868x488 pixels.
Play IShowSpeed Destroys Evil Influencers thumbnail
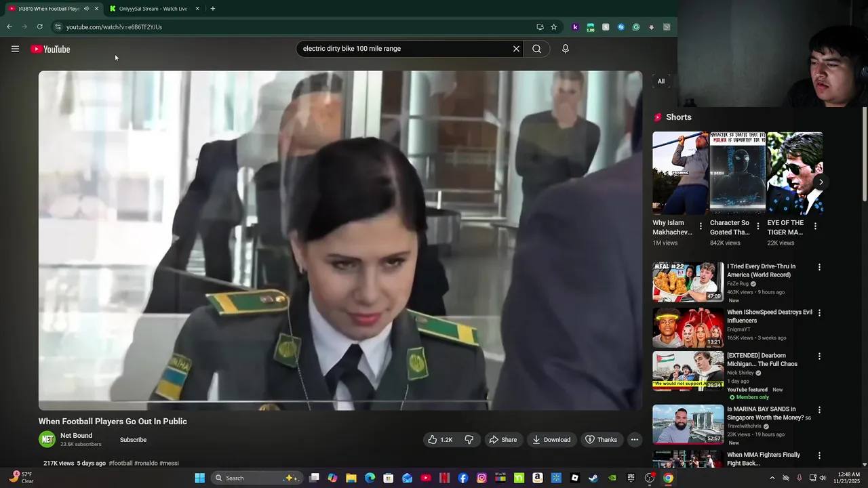click(x=688, y=327)
